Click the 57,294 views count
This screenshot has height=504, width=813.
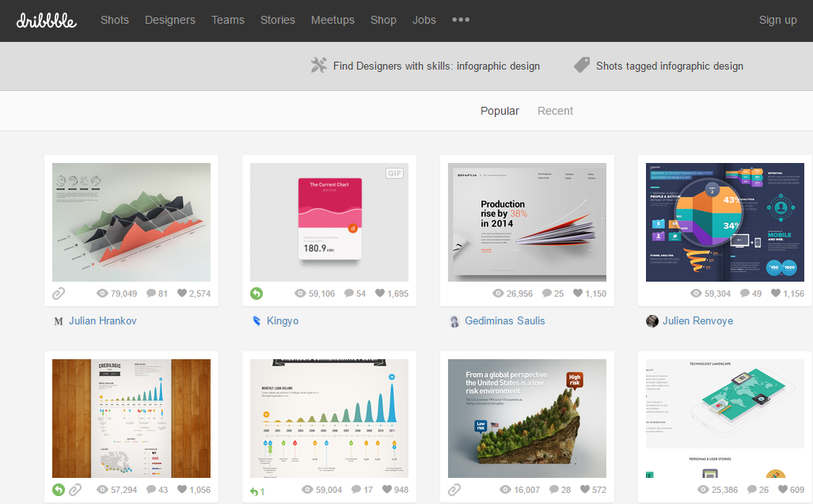(x=124, y=490)
